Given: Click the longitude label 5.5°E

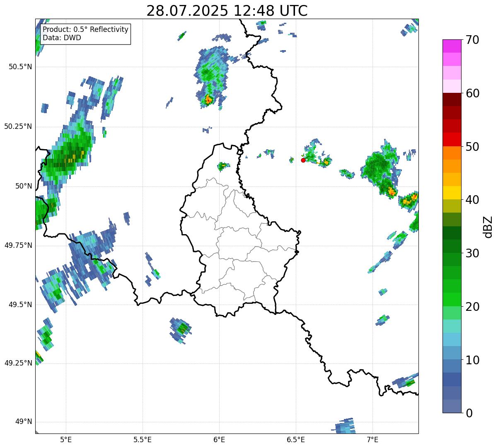Looking at the screenshot, I should (x=143, y=440).
